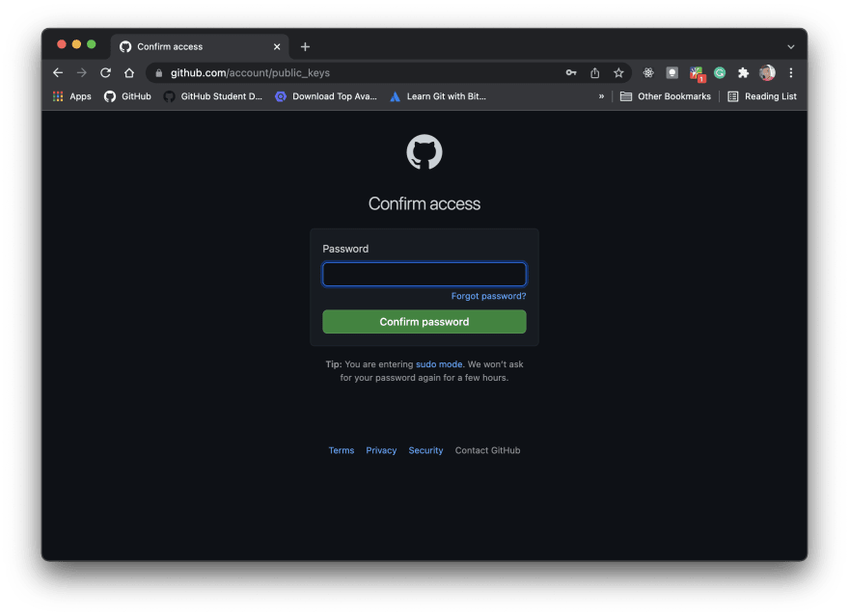Expand the tab search chevron

pyautogui.click(x=791, y=47)
